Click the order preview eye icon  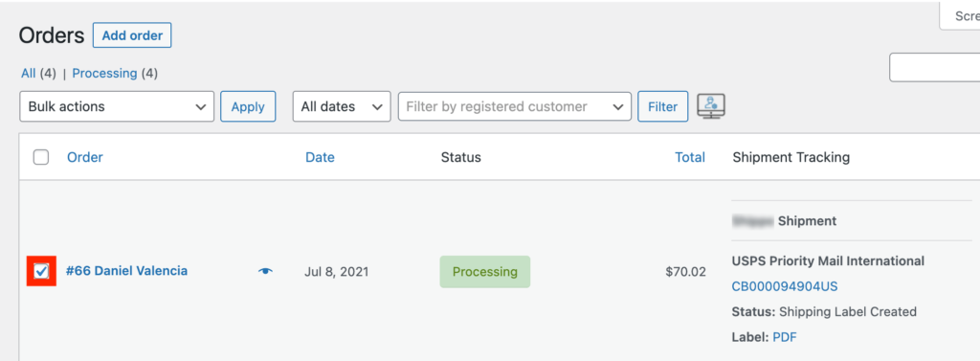266,272
